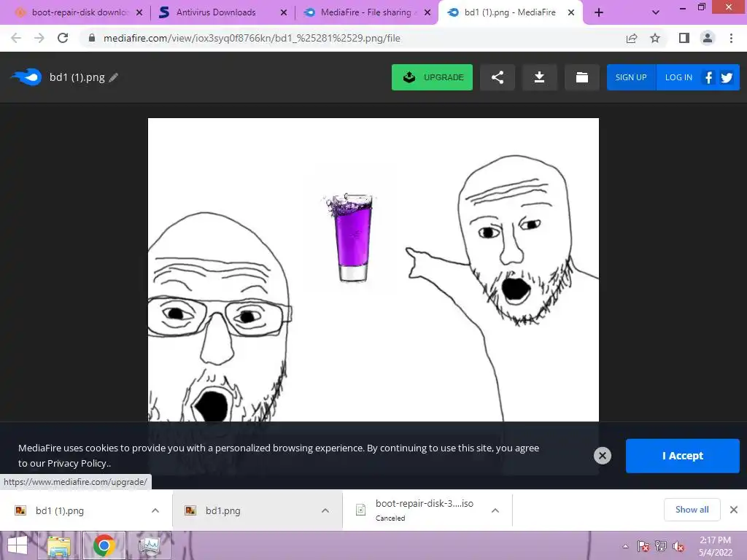Open a new tab with plus button
This screenshot has width=747, height=560.
599,12
